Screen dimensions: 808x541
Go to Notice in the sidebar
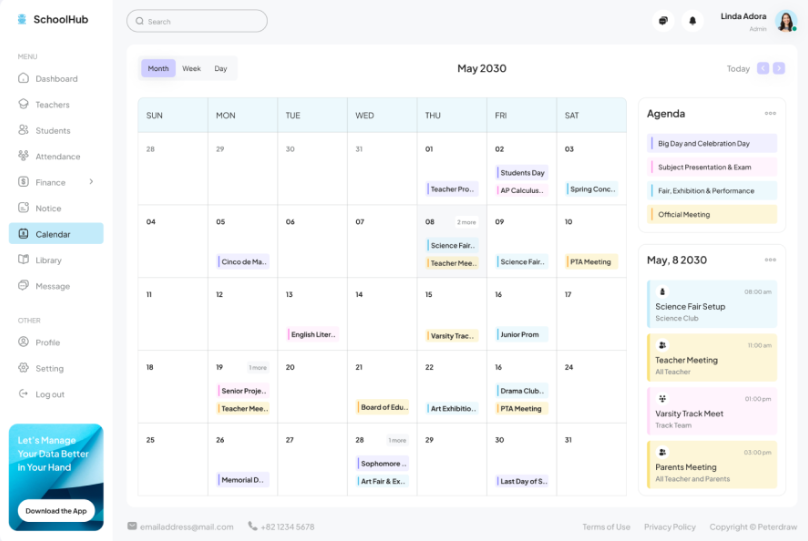tap(48, 208)
